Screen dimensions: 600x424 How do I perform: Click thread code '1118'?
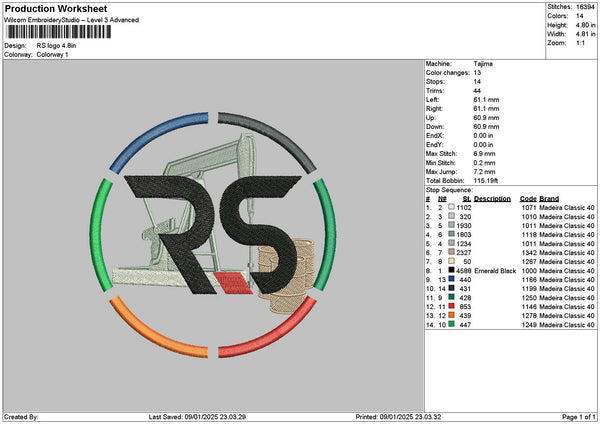click(529, 235)
